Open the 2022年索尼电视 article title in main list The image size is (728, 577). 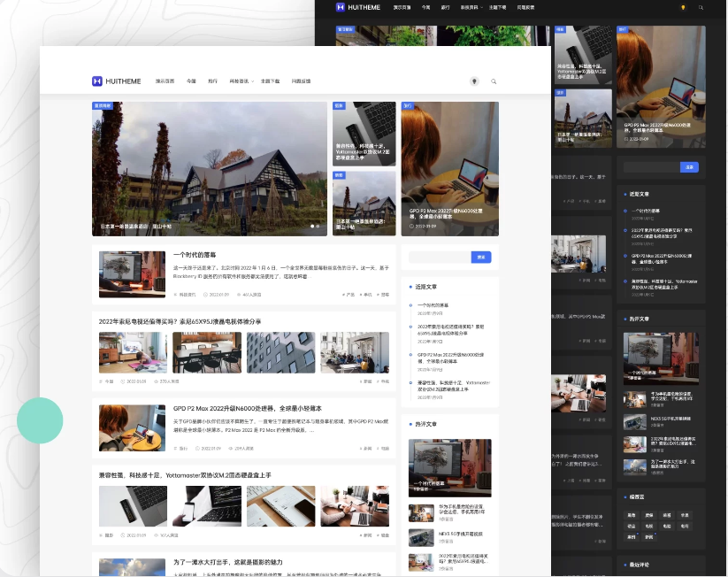coord(180,321)
